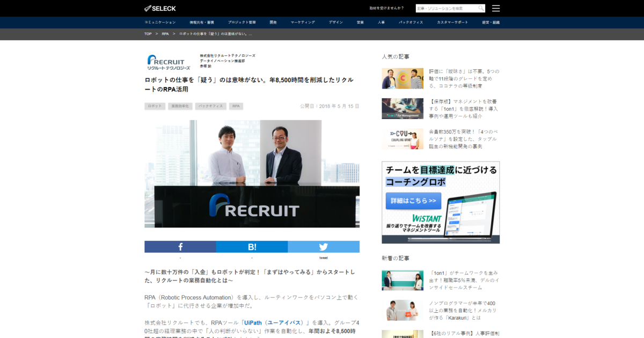The image size is (644, 338).
Task: Select the ロボット tag
Action: click(155, 106)
